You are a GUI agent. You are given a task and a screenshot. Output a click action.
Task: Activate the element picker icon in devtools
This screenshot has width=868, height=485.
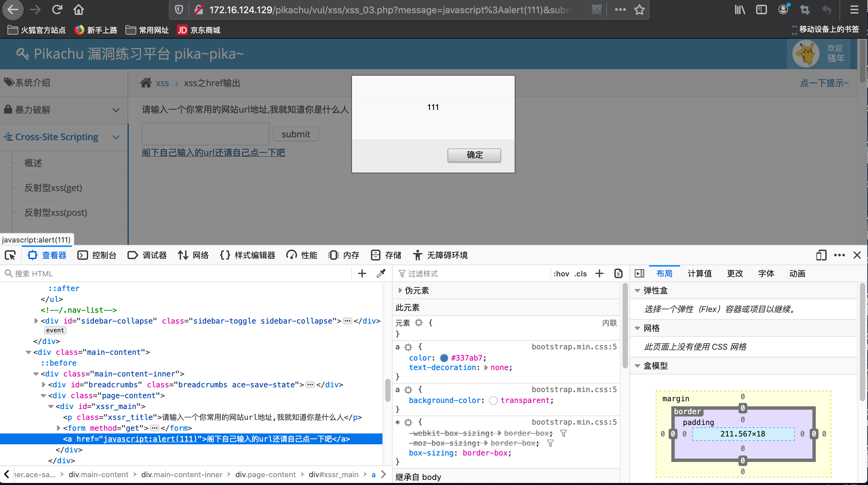click(10, 255)
